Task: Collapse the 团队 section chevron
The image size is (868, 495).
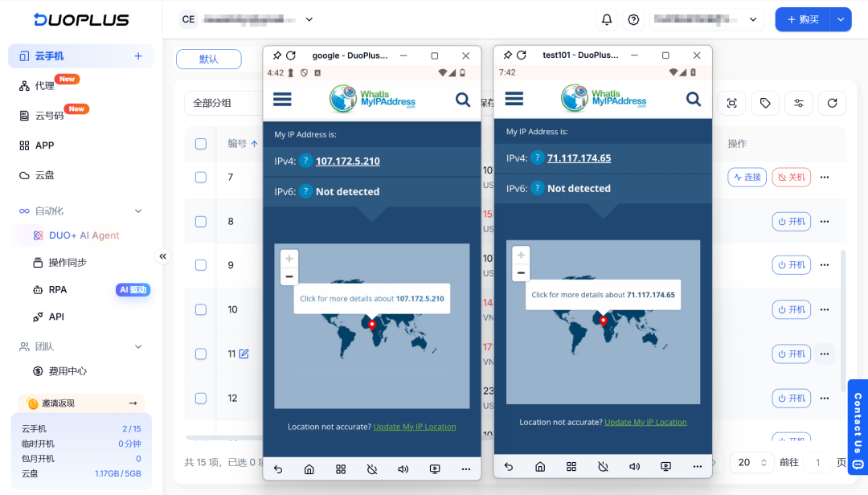Action: (138, 346)
